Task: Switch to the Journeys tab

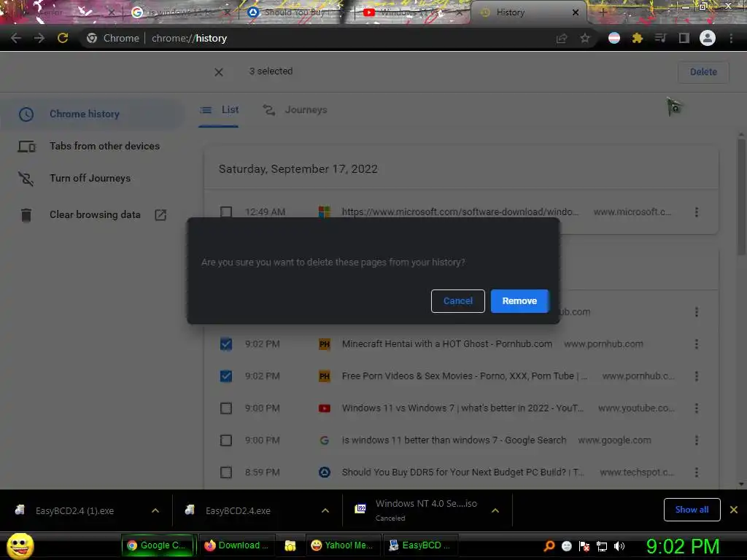Action: point(295,110)
